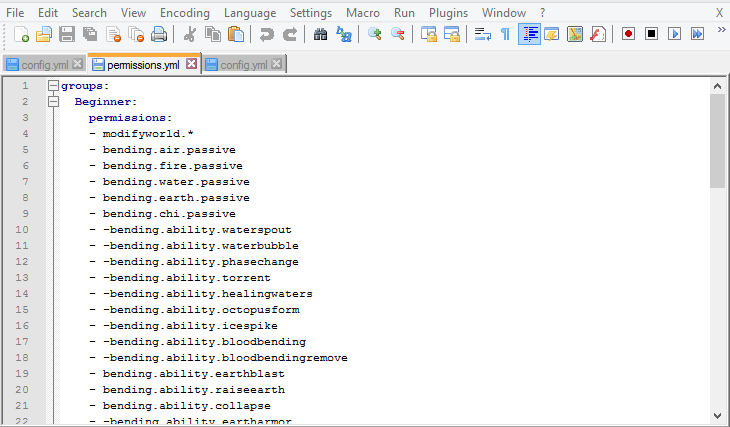Open the Edit menu

48,13
